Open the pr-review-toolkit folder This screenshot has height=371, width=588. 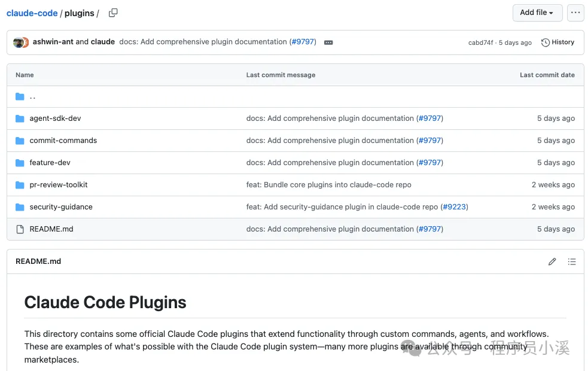click(59, 185)
